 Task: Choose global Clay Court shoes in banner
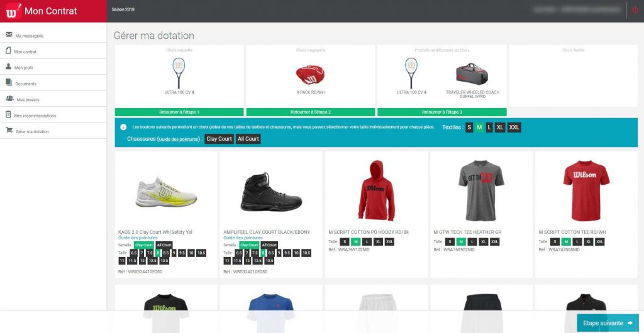tap(219, 139)
